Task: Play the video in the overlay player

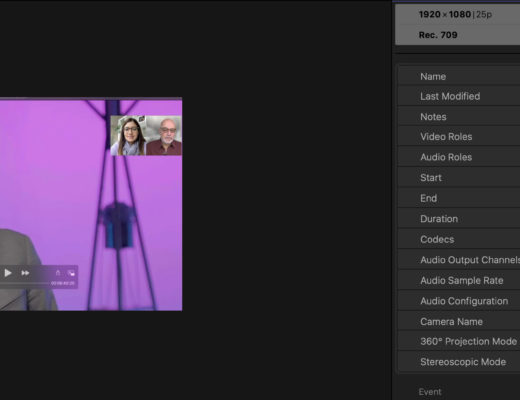Action: point(8,273)
